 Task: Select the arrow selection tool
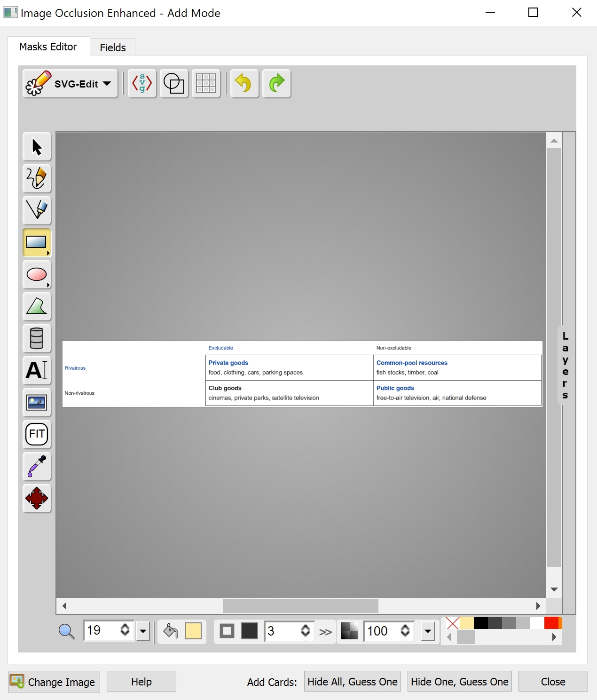tap(36, 146)
